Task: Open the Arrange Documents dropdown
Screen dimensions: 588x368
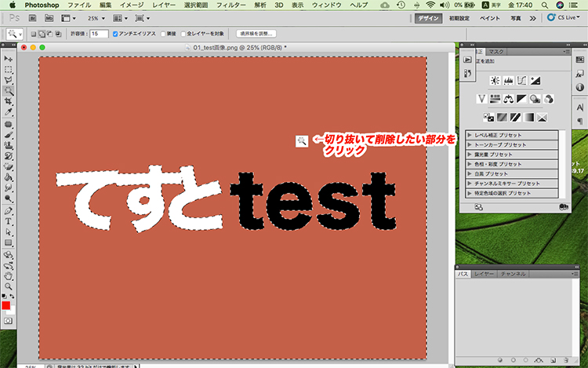Action: coord(121,18)
